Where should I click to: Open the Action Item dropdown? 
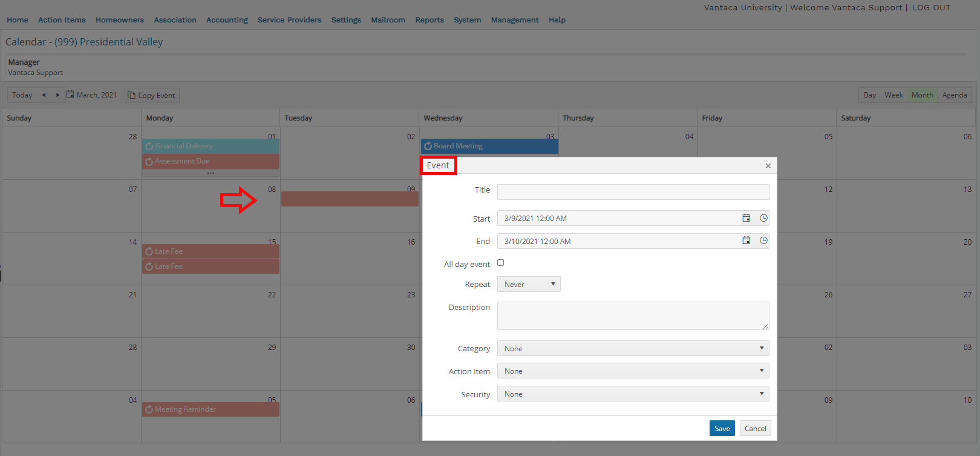(x=633, y=371)
